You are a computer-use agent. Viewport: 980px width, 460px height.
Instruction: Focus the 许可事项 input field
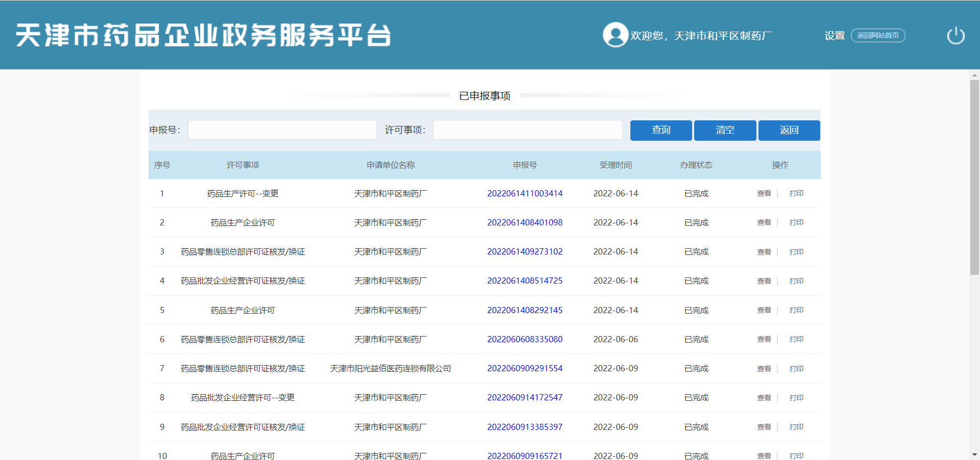[527, 130]
